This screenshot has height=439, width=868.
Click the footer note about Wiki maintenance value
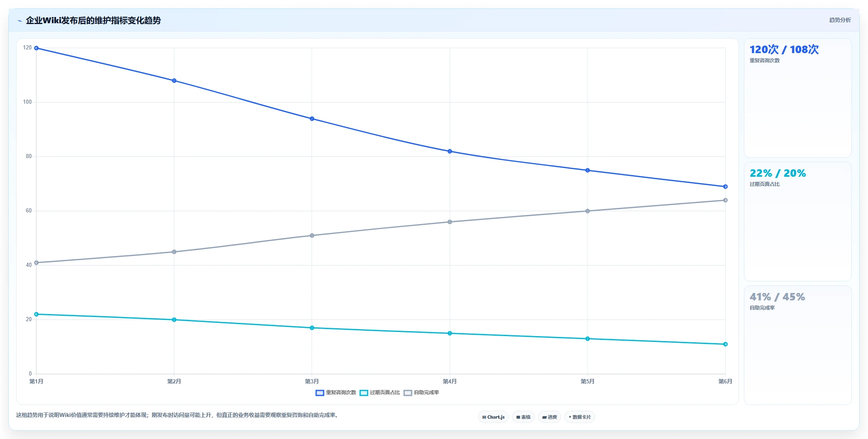(178, 415)
